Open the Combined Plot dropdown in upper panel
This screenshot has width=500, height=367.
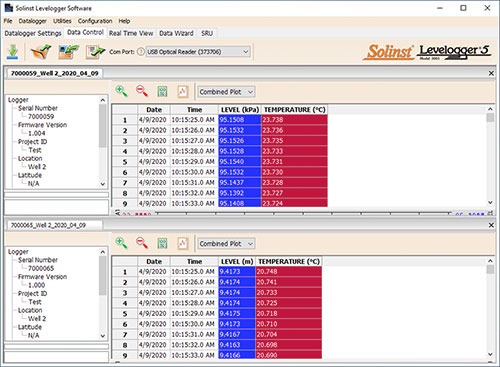click(226, 92)
